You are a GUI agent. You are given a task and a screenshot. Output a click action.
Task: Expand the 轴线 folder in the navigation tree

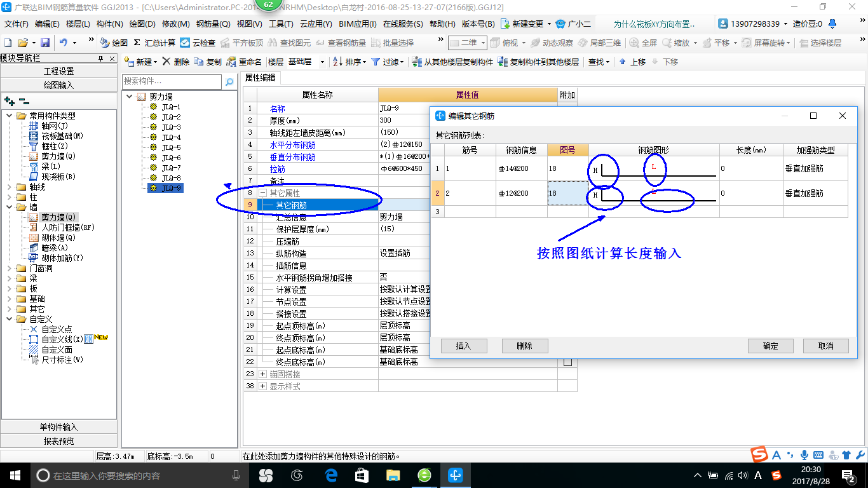coord(9,187)
